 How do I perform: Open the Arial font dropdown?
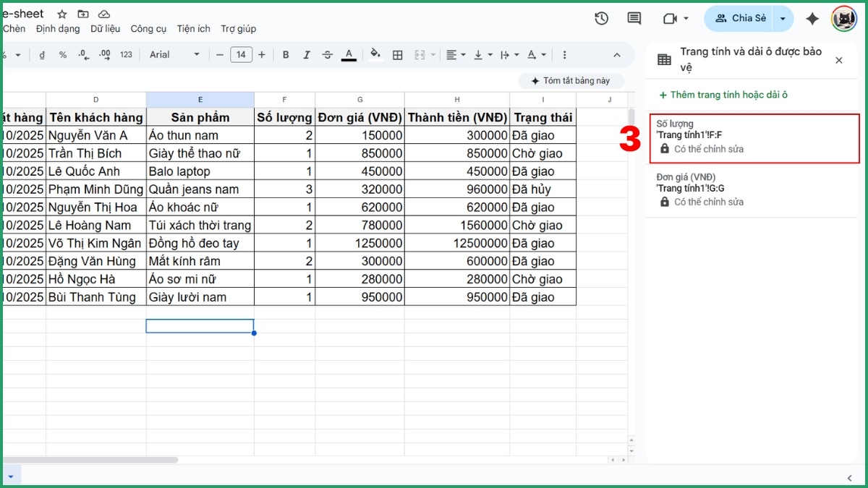tap(174, 54)
